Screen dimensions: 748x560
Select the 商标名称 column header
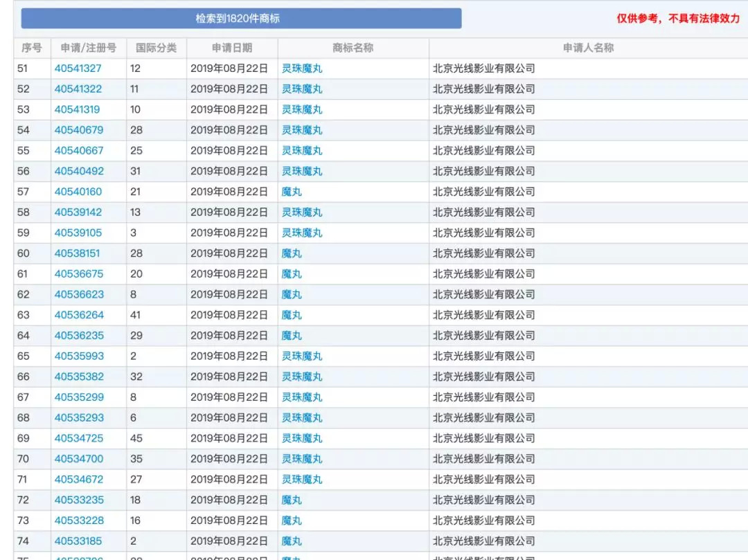click(x=353, y=48)
